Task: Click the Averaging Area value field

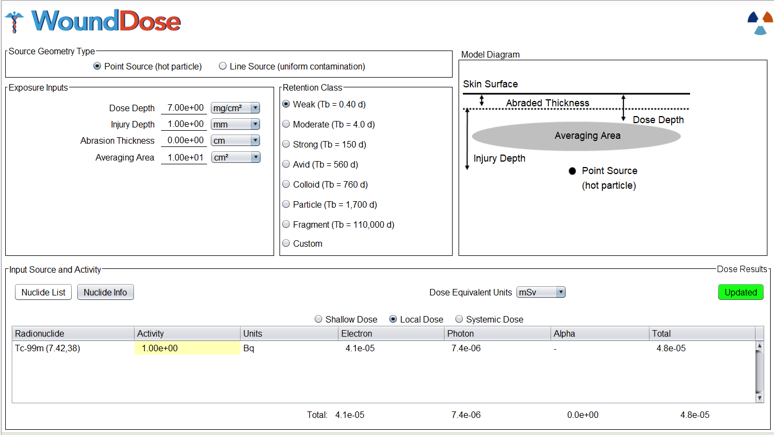Action: [x=184, y=158]
